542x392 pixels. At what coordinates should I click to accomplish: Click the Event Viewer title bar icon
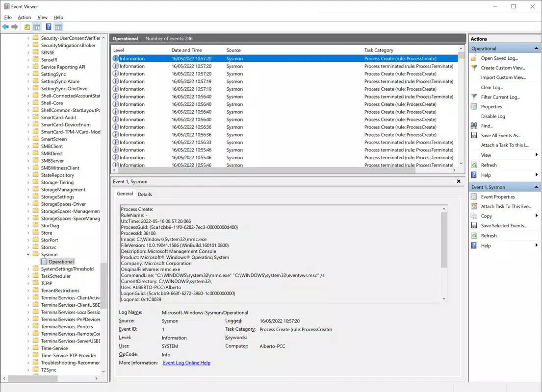pos(6,6)
